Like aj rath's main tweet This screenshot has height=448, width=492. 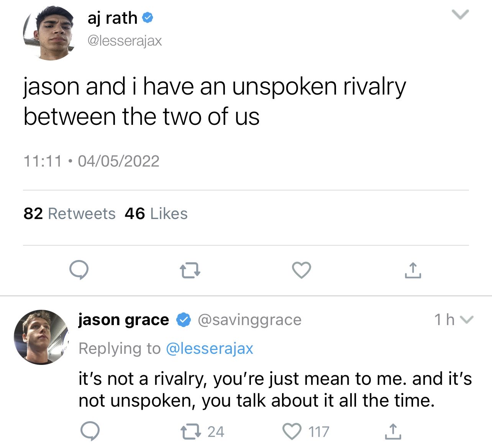[302, 270]
